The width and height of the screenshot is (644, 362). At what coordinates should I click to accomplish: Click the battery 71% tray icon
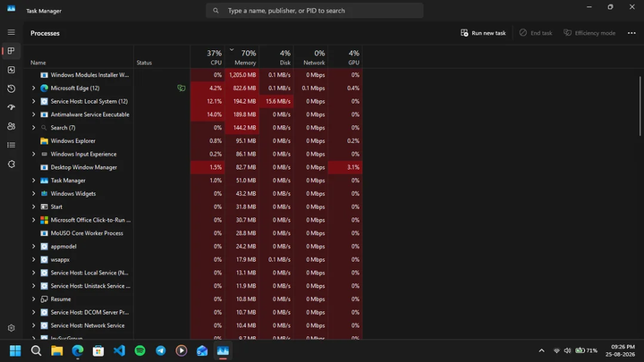pyautogui.click(x=586, y=350)
